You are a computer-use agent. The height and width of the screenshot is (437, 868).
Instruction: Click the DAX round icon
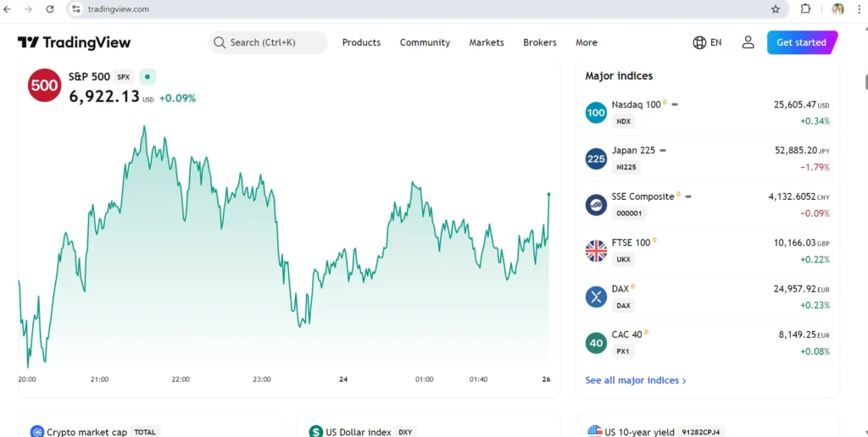coord(596,297)
